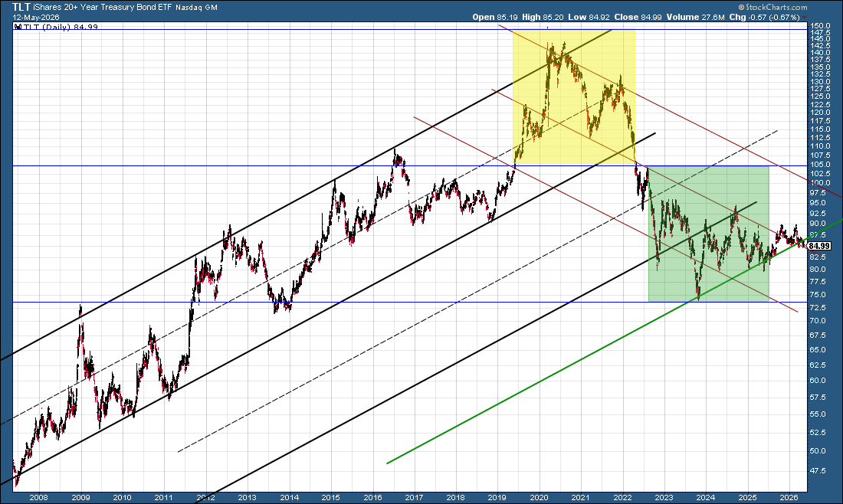Select the 2013 year label
Viewport: 843px width, 504px height.
click(x=248, y=498)
